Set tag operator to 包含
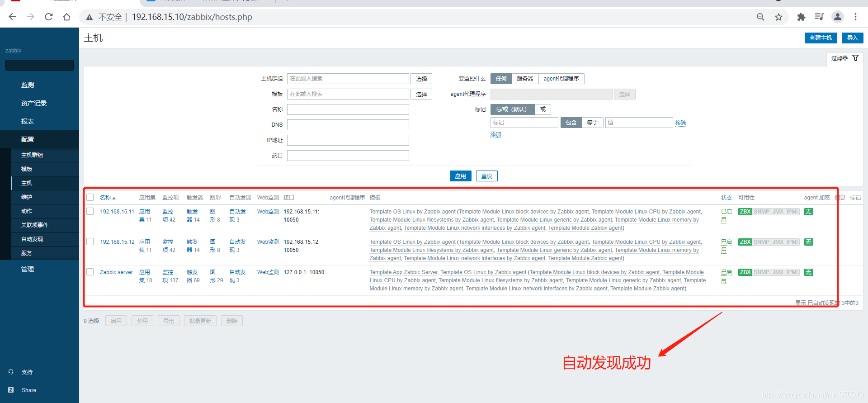 571,123
